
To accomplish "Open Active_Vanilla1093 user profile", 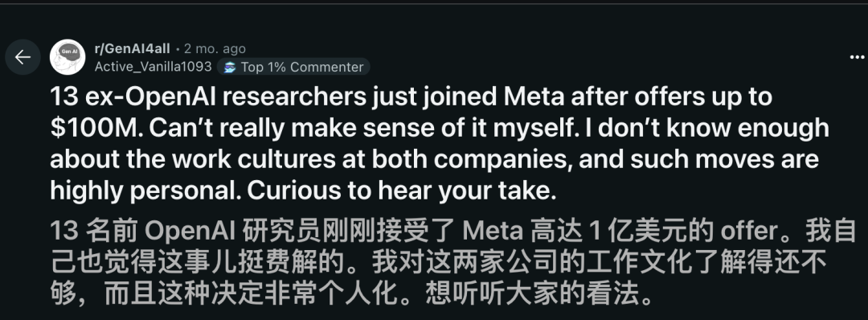I will tap(154, 67).
